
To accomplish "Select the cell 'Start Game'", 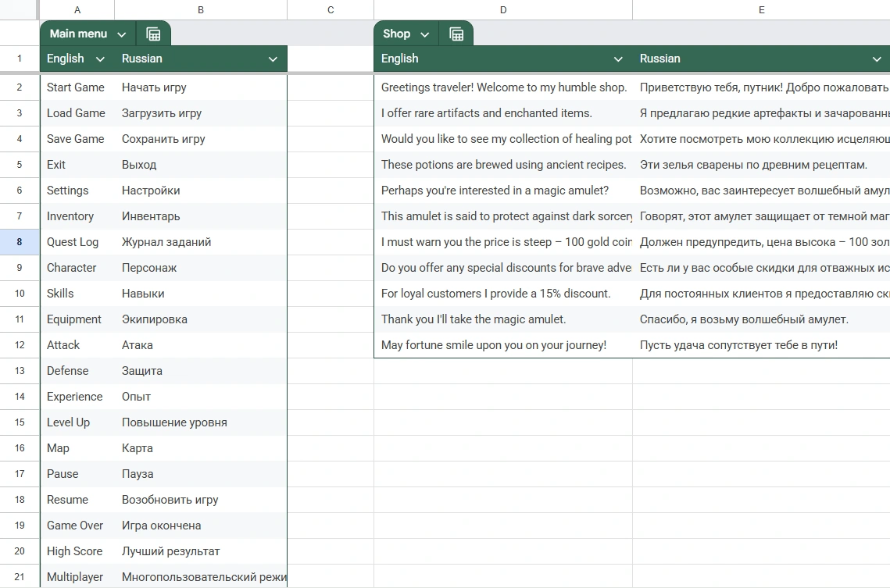I will point(77,87).
